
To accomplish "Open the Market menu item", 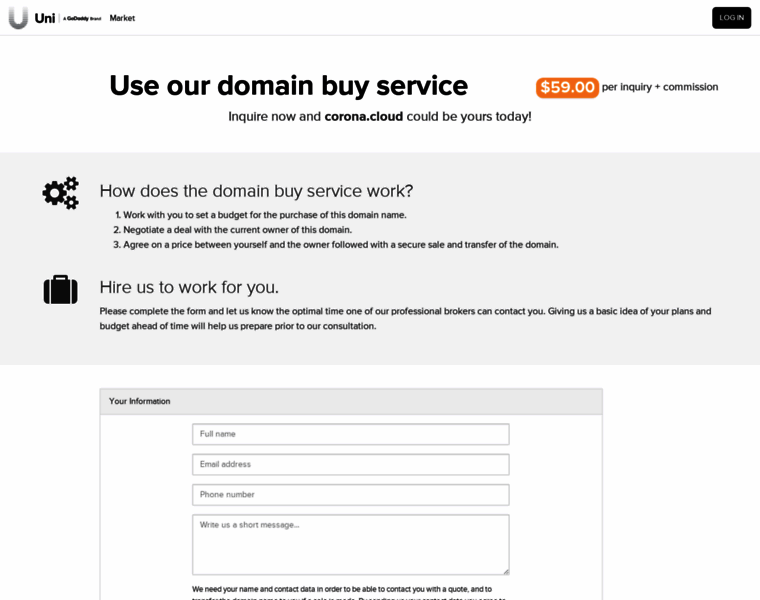I will tap(122, 18).
